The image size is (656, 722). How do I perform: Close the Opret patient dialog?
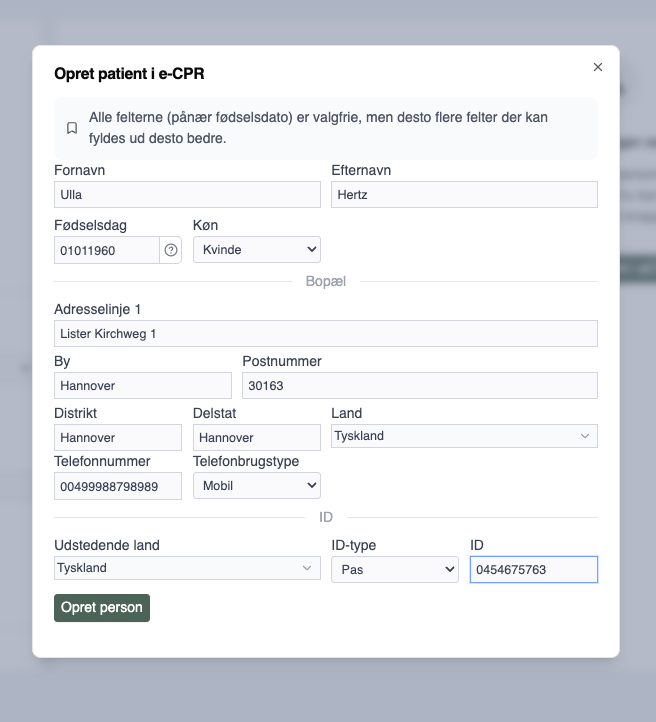pos(598,67)
